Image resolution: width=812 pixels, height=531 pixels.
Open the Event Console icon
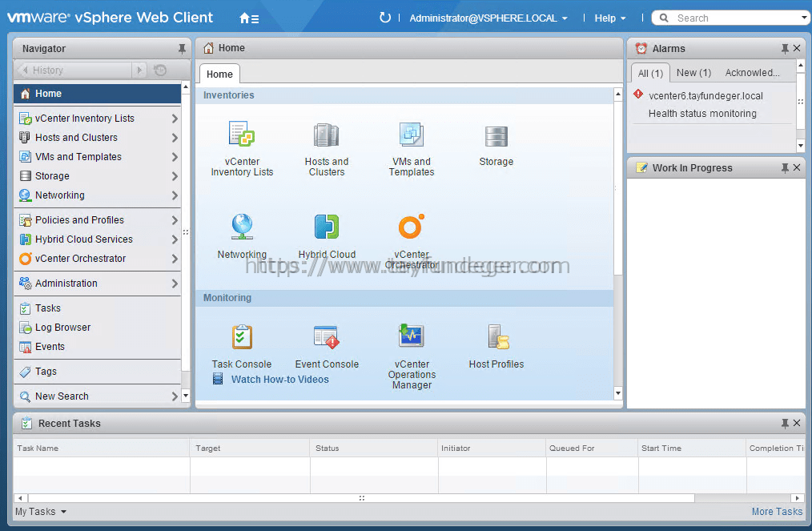tap(326, 337)
